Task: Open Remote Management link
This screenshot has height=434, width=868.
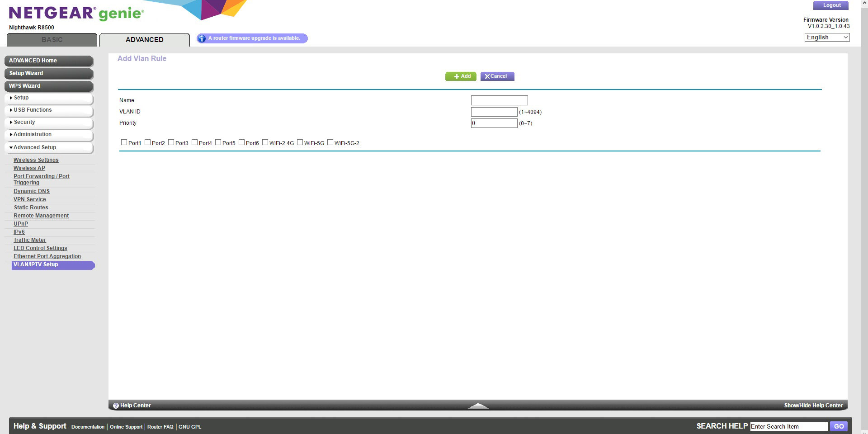Action: coord(41,216)
